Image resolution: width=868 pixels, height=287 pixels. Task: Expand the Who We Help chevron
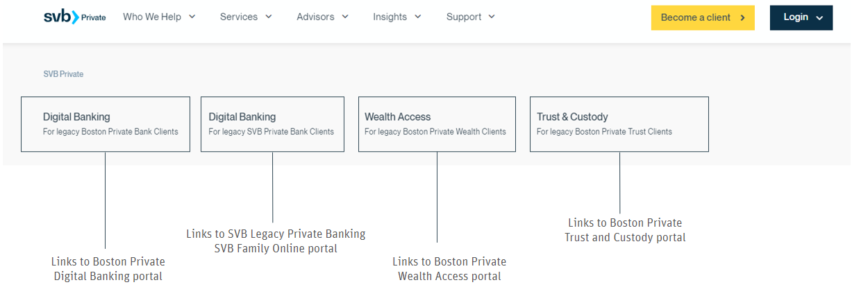coord(192,17)
